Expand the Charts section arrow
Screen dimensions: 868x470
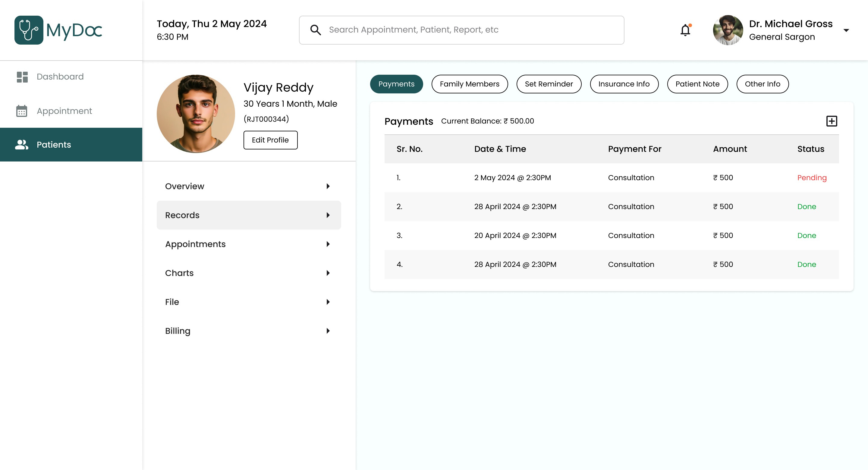pyautogui.click(x=328, y=273)
